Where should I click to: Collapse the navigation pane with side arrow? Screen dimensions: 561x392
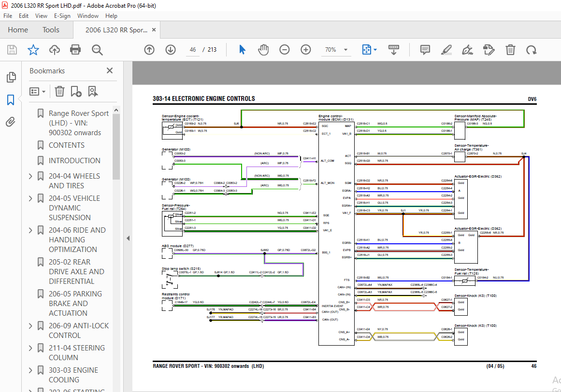click(128, 238)
